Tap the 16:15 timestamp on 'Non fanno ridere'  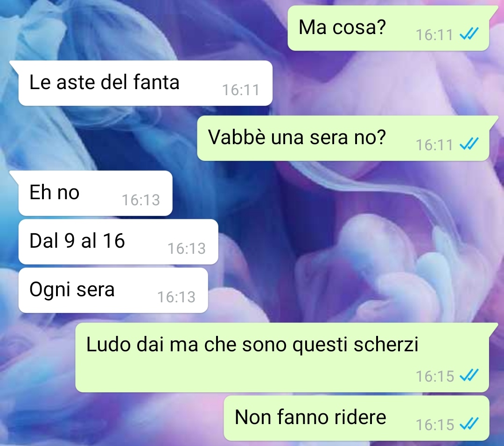pos(435,425)
